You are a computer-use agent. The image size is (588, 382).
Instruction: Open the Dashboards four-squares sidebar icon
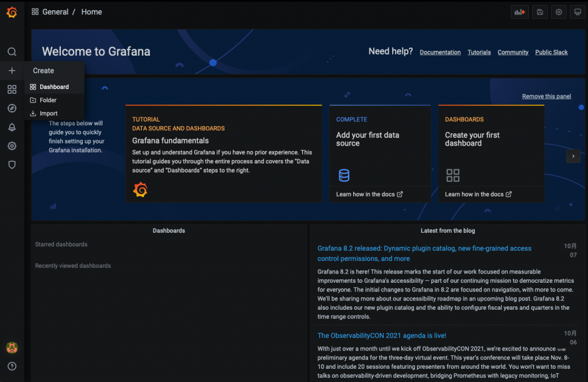point(12,89)
